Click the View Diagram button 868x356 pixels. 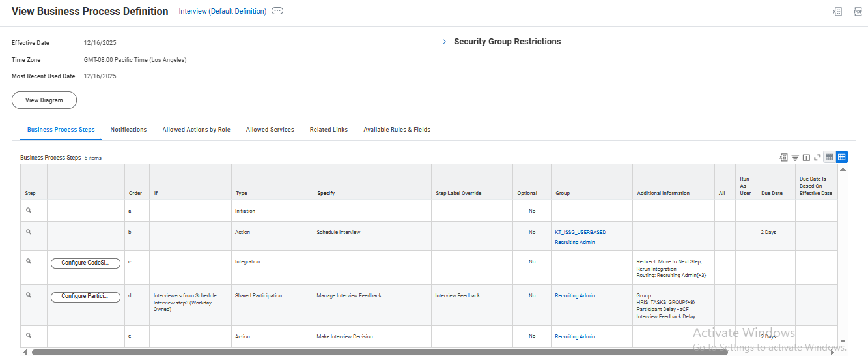point(44,100)
